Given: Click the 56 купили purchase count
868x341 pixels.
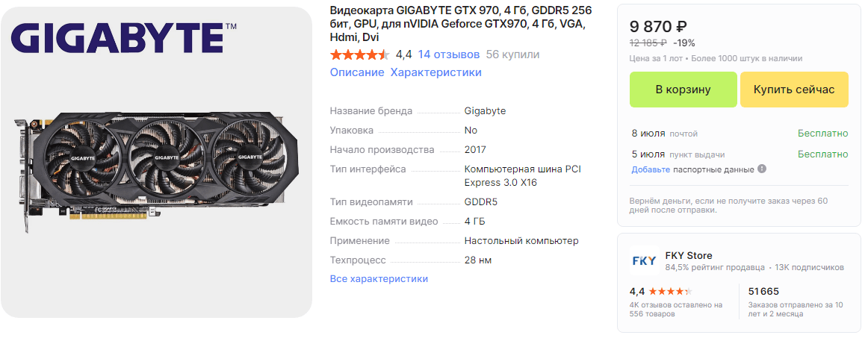Looking at the screenshot, I should (512, 54).
